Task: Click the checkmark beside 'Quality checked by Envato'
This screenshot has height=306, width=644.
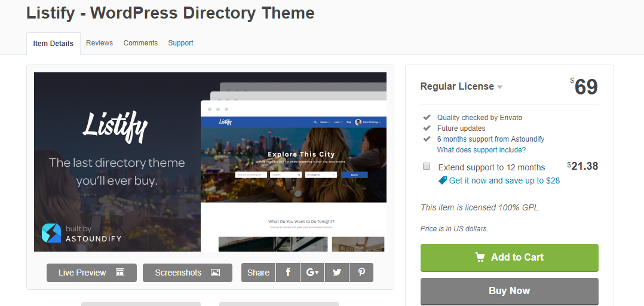Action: (427, 118)
